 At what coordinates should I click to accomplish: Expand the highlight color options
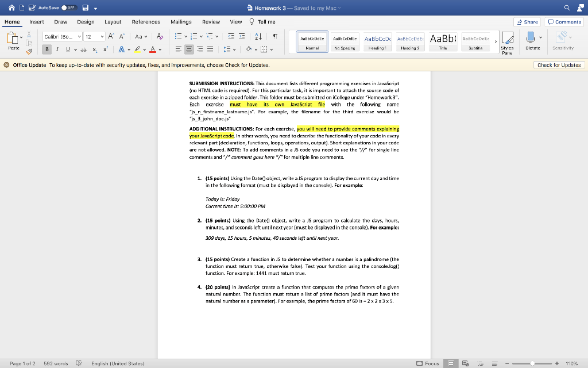[x=145, y=49]
